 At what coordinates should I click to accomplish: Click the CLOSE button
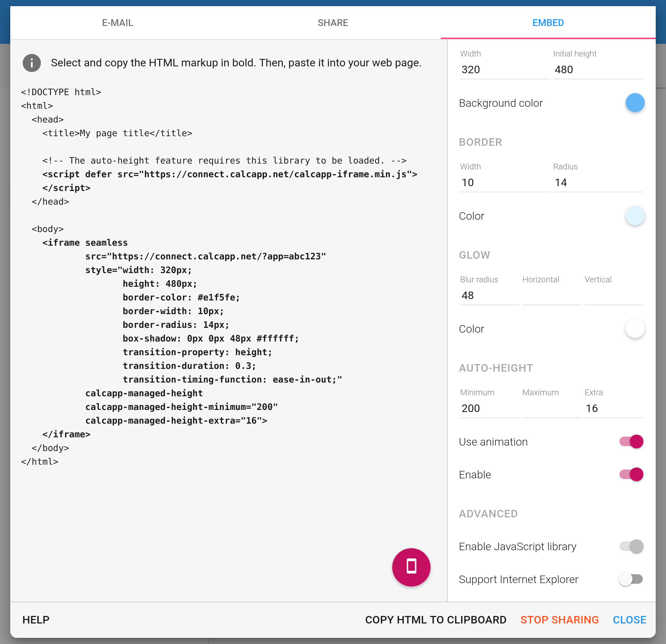(x=629, y=620)
